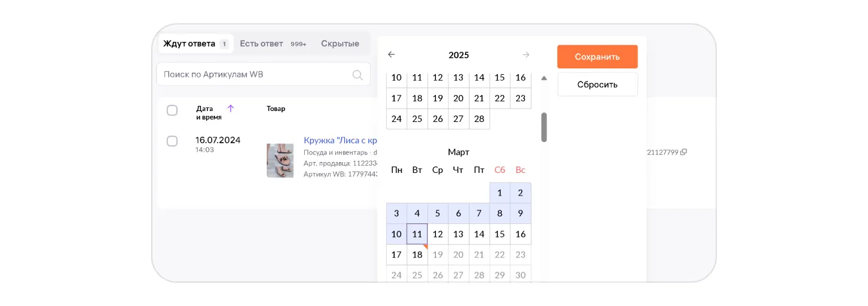Click the product thumbnail image
Viewport: 868px width, 306px height.
[x=280, y=161]
